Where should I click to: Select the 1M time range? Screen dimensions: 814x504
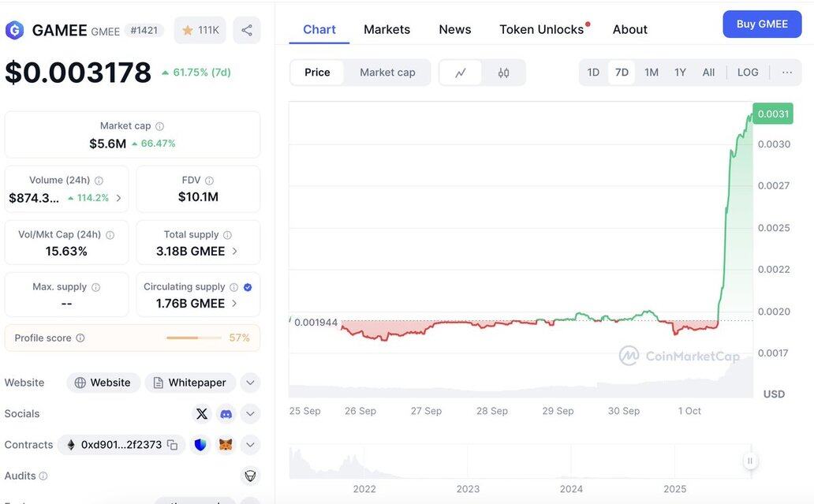pyautogui.click(x=652, y=73)
